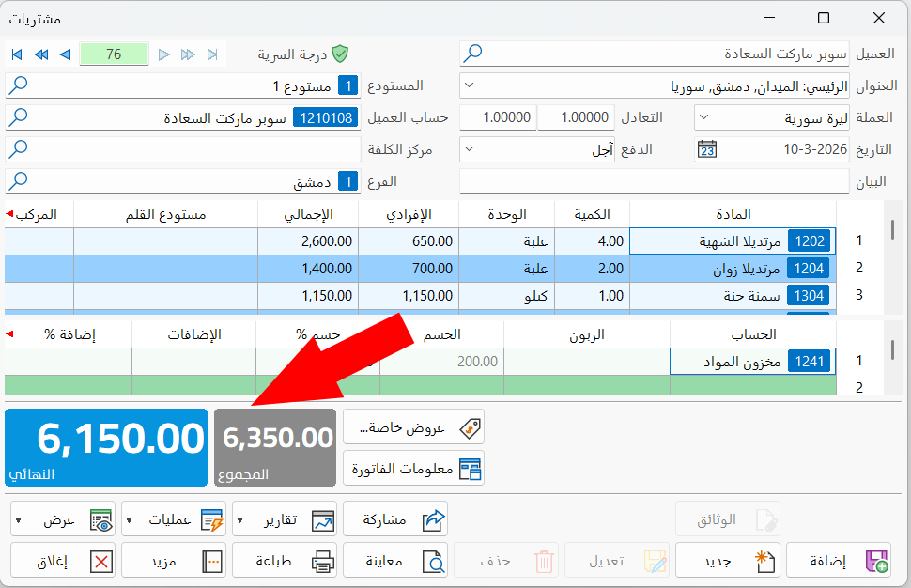The width and height of the screenshot is (911, 588).
Task: Click the statement (البيان) input field
Action: coord(655,181)
